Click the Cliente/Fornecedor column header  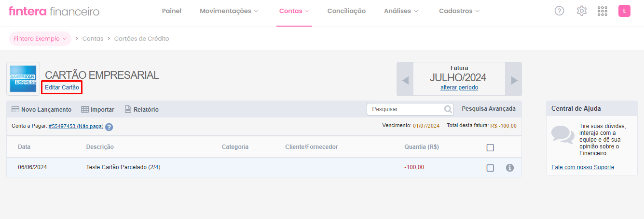click(312, 147)
